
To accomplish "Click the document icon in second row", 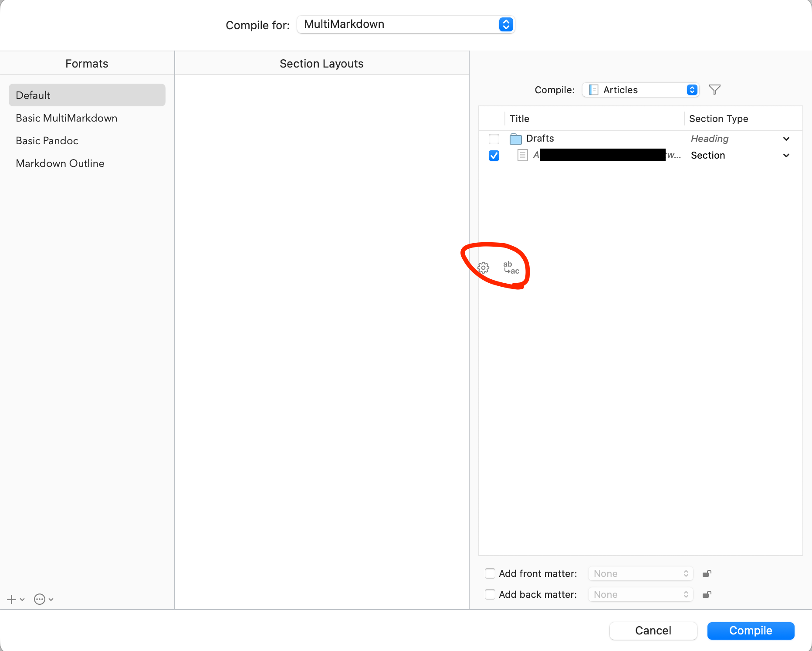I will pyautogui.click(x=523, y=155).
